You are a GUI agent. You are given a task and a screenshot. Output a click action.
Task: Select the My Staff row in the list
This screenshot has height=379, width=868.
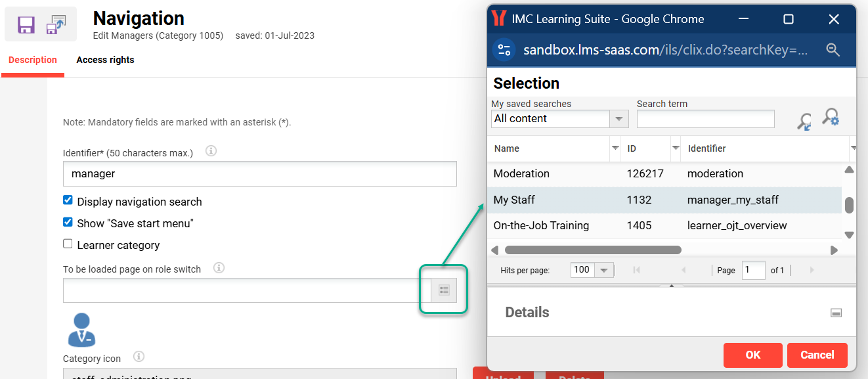tap(591, 199)
